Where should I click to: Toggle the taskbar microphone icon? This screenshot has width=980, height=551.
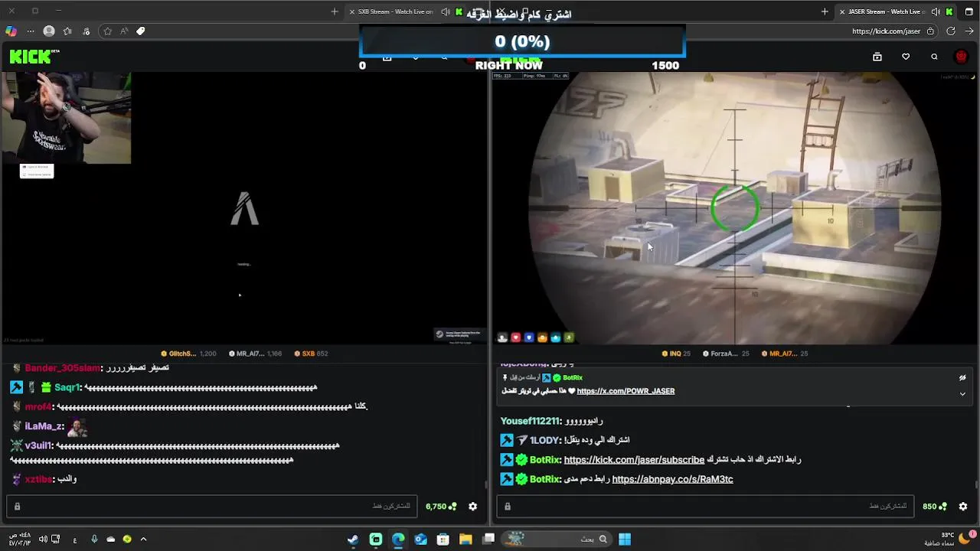94,540
